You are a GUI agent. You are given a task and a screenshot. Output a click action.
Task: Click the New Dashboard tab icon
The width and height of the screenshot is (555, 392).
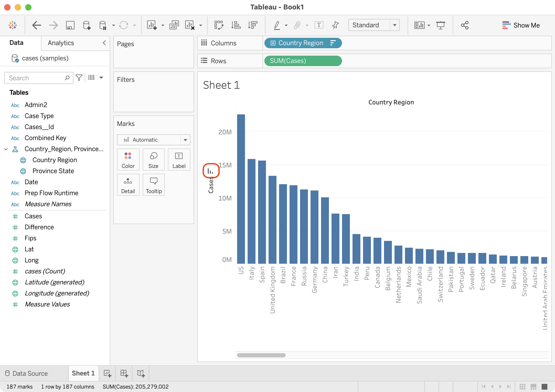pos(124,373)
